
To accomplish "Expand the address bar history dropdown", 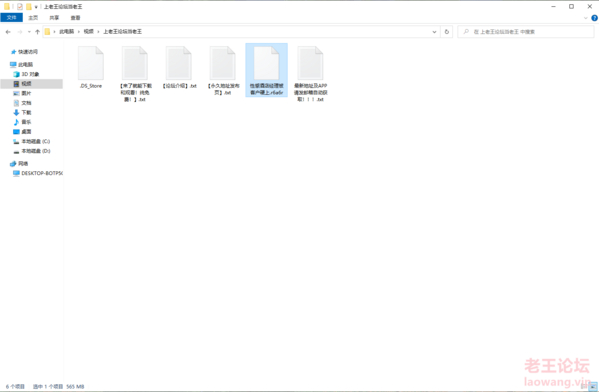I will (x=434, y=32).
